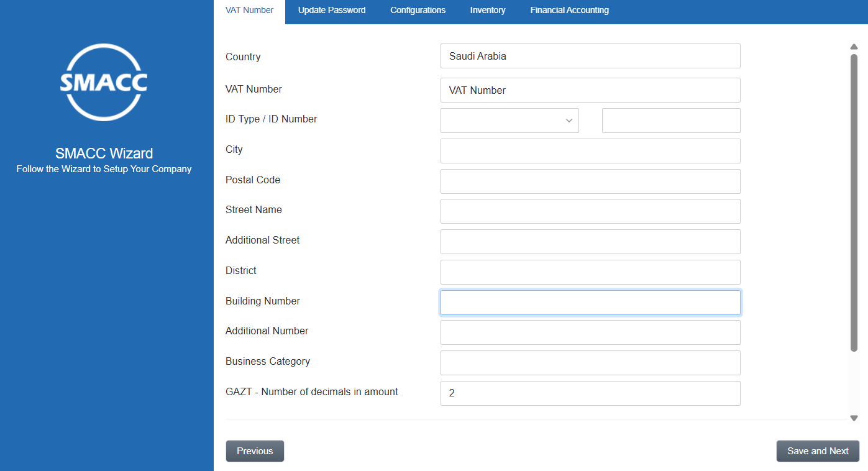The height and width of the screenshot is (471, 868).
Task: Go to the Inventory tab
Action: coord(487,11)
